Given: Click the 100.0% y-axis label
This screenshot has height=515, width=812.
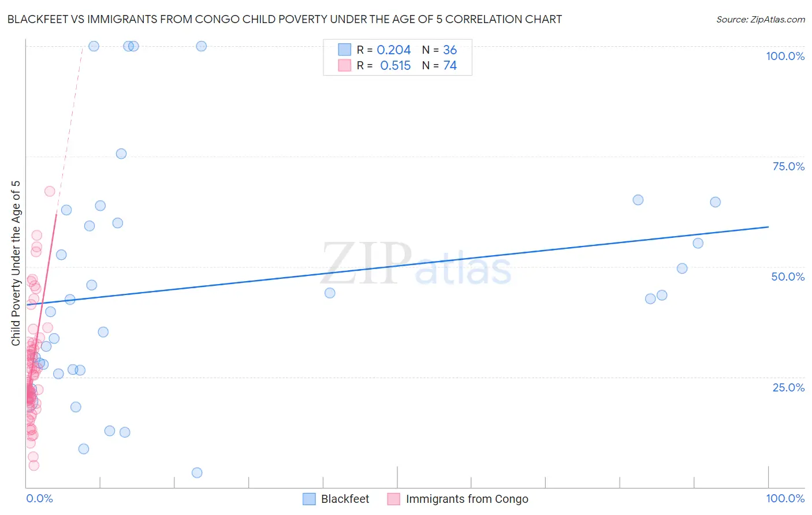Looking at the screenshot, I should click(x=785, y=56).
